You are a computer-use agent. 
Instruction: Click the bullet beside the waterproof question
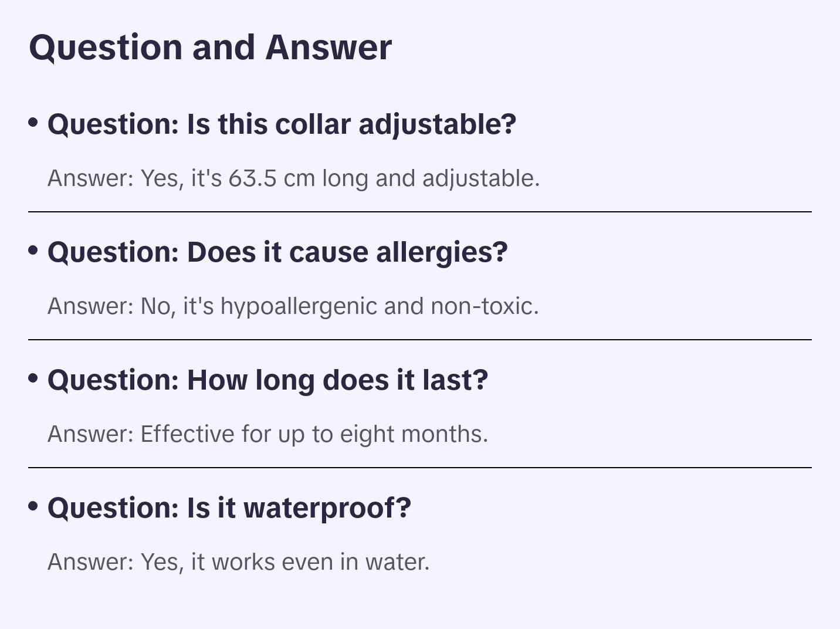point(33,506)
